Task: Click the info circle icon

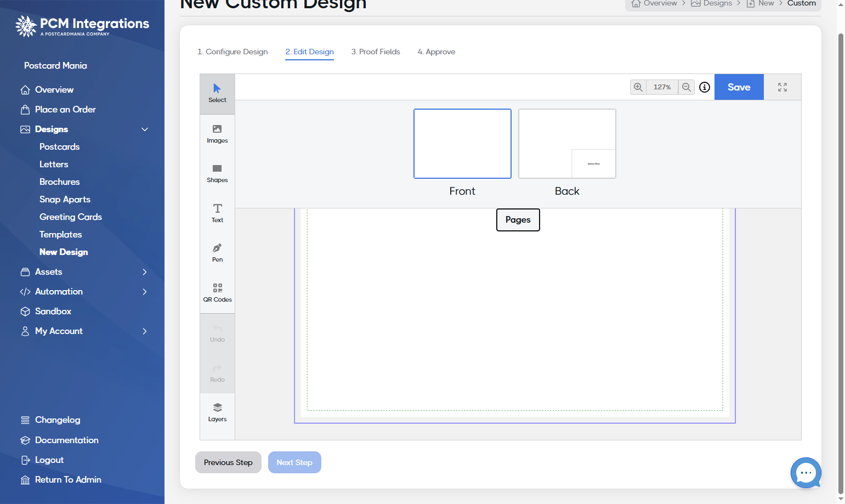Action: click(705, 87)
